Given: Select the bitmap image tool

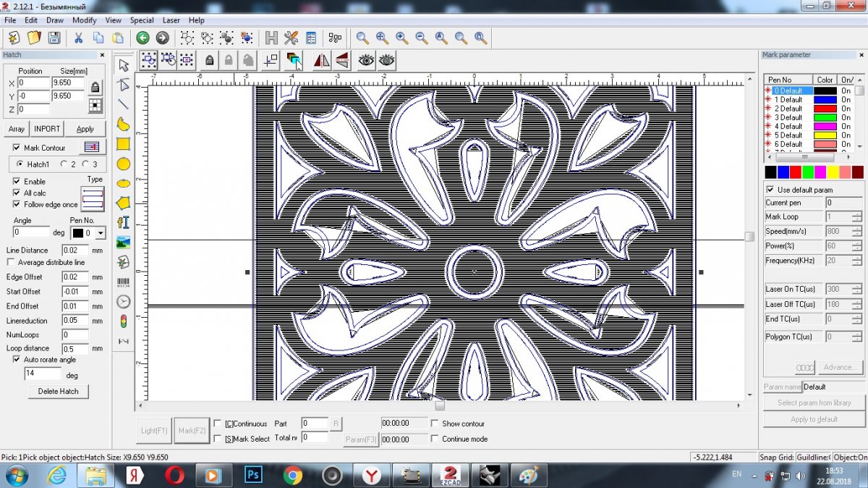Looking at the screenshot, I should [124, 243].
